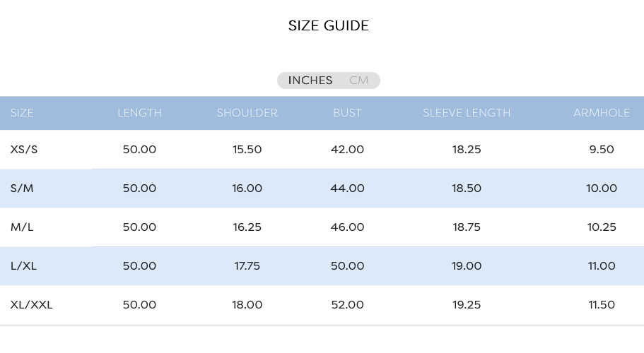Select the XL/XXL size row
This screenshot has width=644, height=353.
point(322,305)
